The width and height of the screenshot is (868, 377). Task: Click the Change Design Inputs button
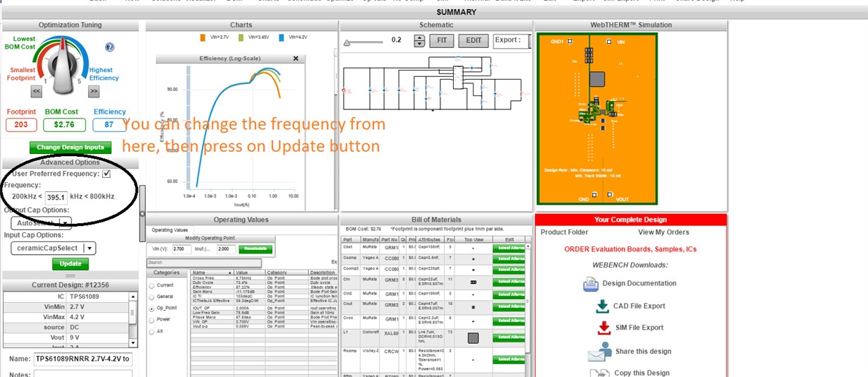click(71, 148)
